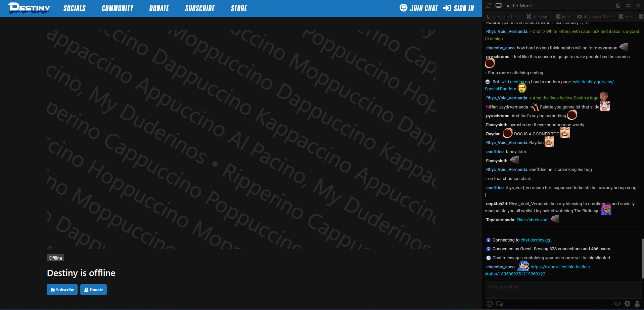This screenshot has height=310, width=644.
Task: Click the chocobo_coco username on the radahn message
Action: [500, 48]
